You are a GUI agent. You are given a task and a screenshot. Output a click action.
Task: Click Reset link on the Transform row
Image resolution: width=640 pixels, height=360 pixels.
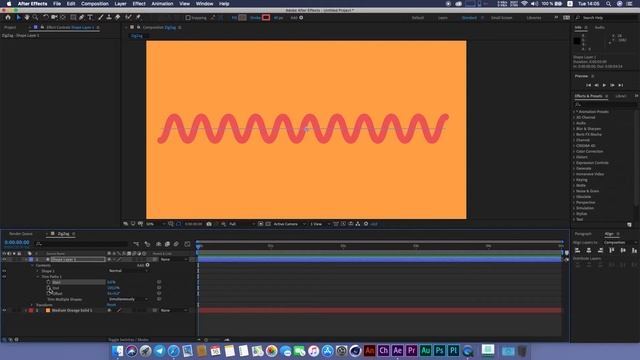point(111,305)
